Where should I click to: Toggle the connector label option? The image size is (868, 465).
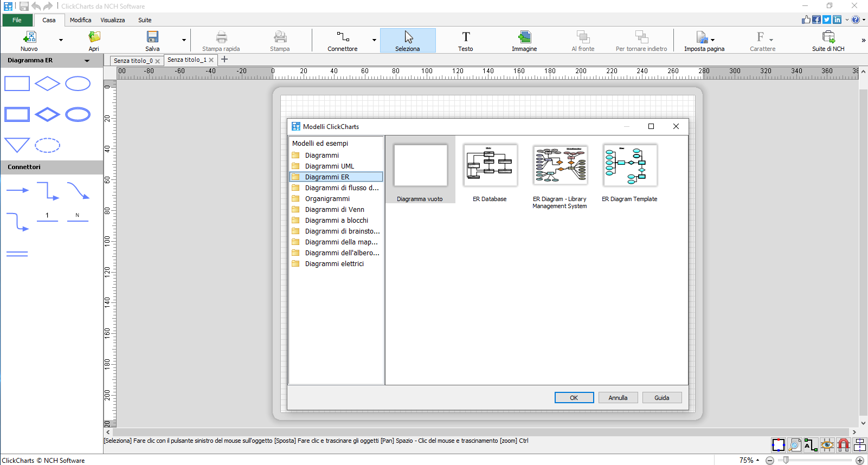[x=811, y=445]
